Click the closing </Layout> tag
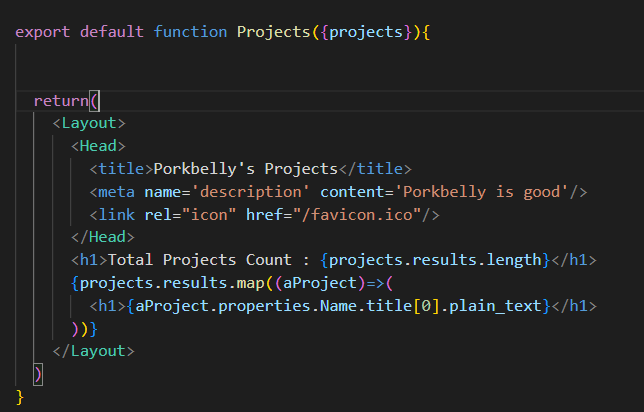This screenshot has width=644, height=412. click(94, 352)
